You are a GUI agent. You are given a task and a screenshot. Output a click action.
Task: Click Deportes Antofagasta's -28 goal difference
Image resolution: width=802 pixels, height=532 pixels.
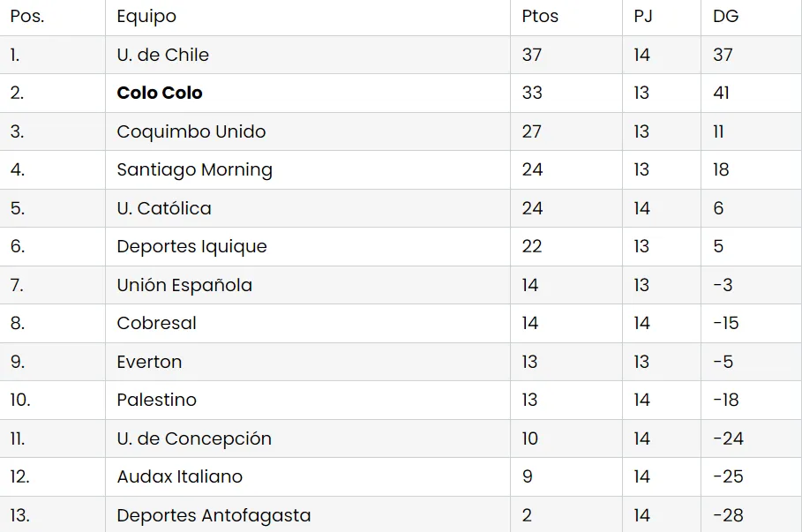coord(728,515)
